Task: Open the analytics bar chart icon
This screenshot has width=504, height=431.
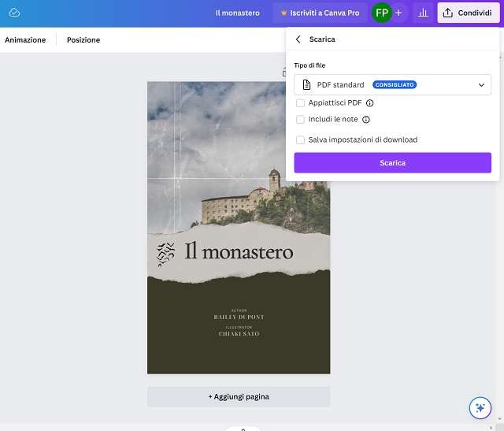Action: click(x=423, y=13)
